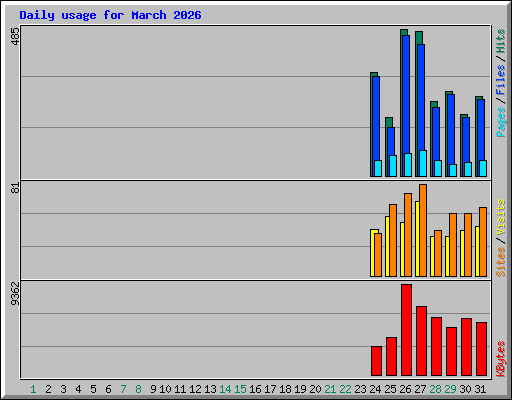Click day 31 on the x-axis
This screenshot has height=400, width=512.
click(480, 389)
